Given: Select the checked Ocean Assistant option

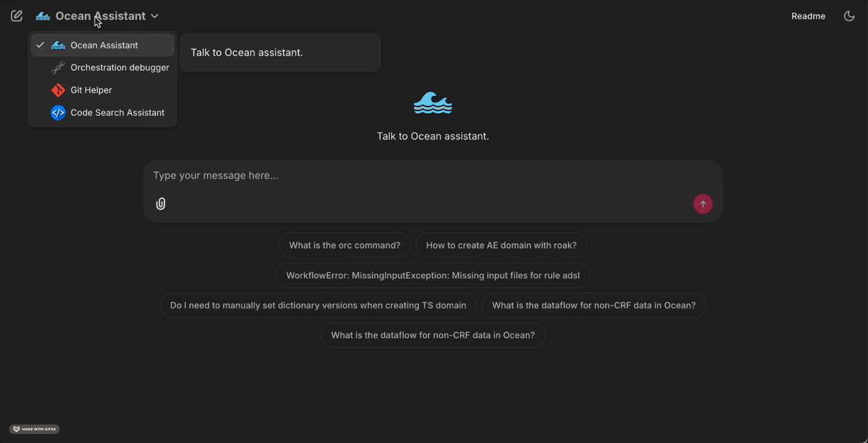Looking at the screenshot, I should (x=104, y=45).
